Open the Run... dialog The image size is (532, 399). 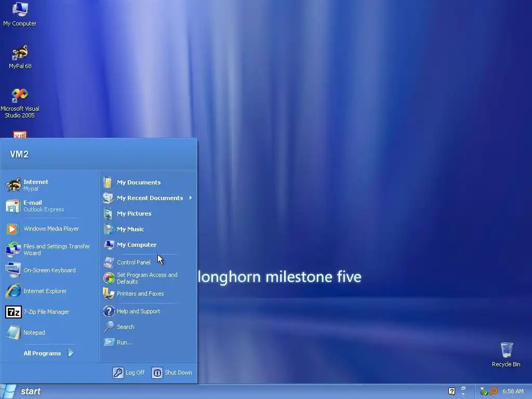click(148, 342)
